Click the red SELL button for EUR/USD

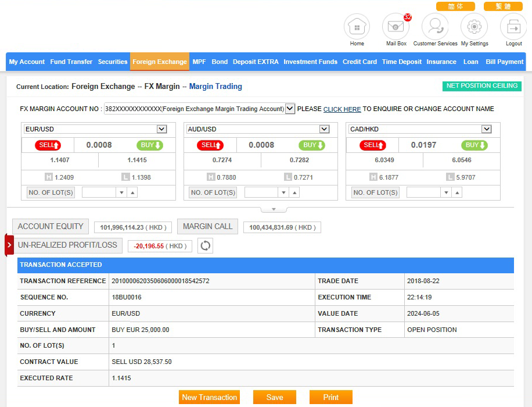pos(48,145)
